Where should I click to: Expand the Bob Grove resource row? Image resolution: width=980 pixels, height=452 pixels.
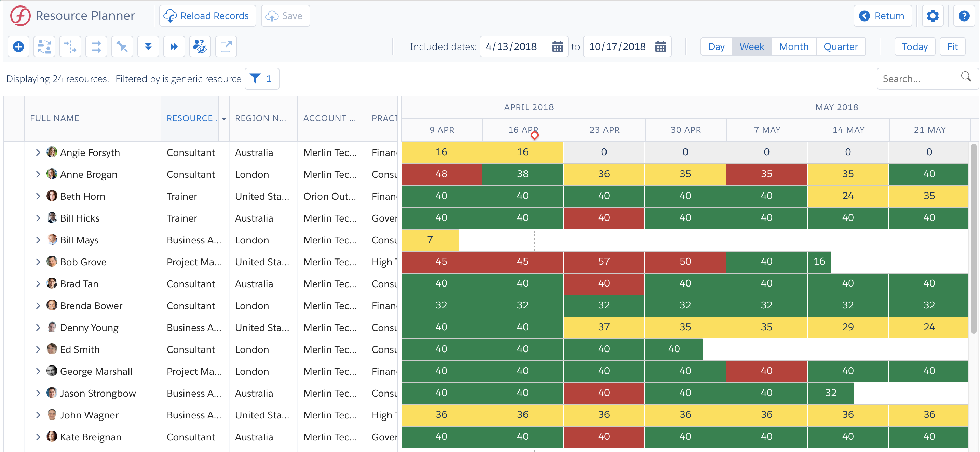[x=38, y=262]
